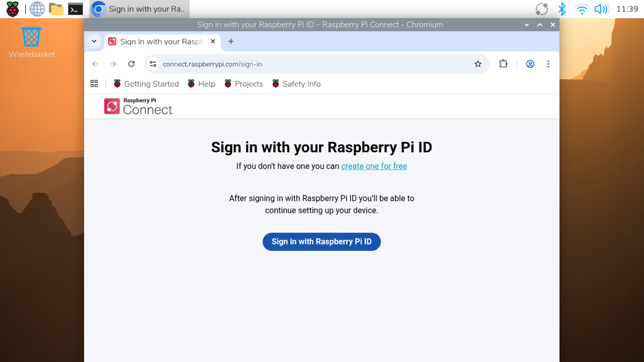Image resolution: width=644 pixels, height=362 pixels.
Task: Go back using the browser back arrow
Action: (95, 63)
